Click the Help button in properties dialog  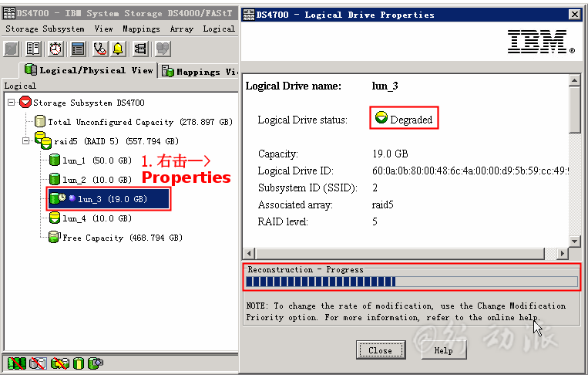pyautogui.click(x=443, y=350)
